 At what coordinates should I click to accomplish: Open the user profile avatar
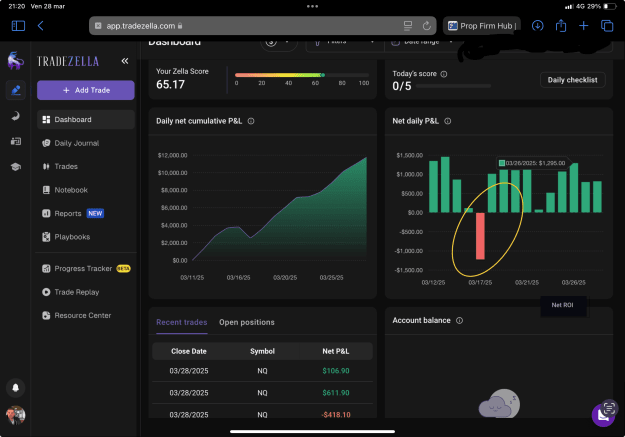(x=16, y=415)
